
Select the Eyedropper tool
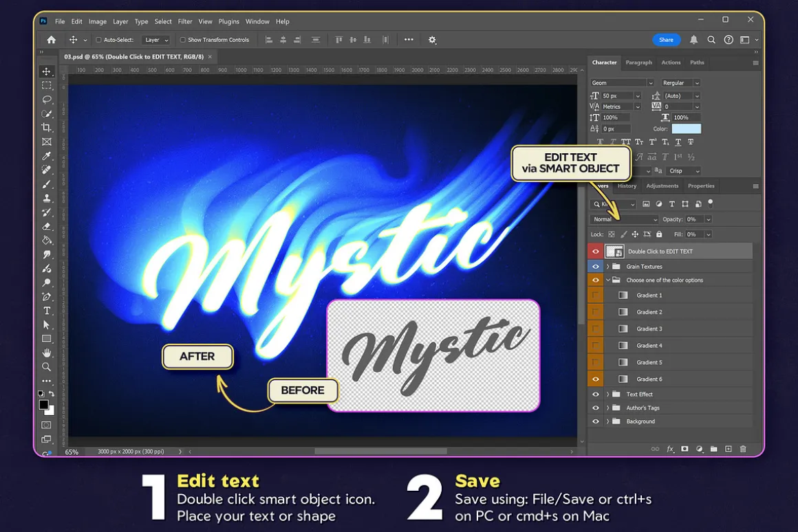(47, 155)
